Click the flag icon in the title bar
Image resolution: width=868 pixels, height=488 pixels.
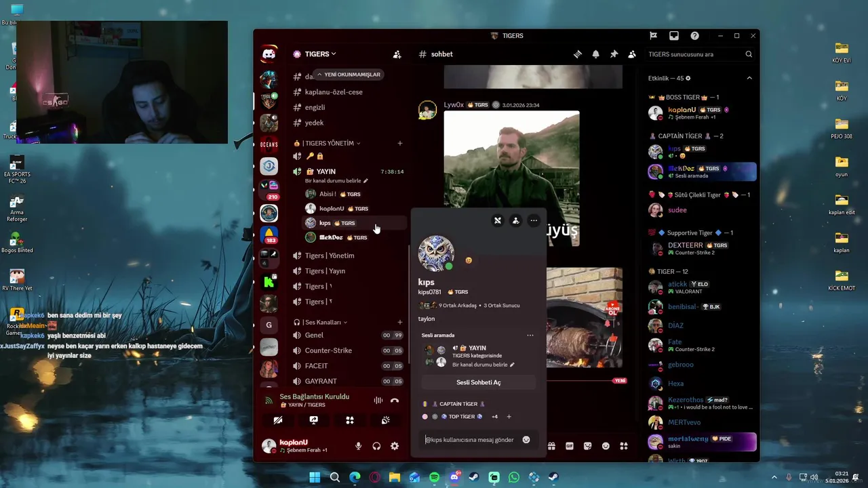(x=654, y=36)
